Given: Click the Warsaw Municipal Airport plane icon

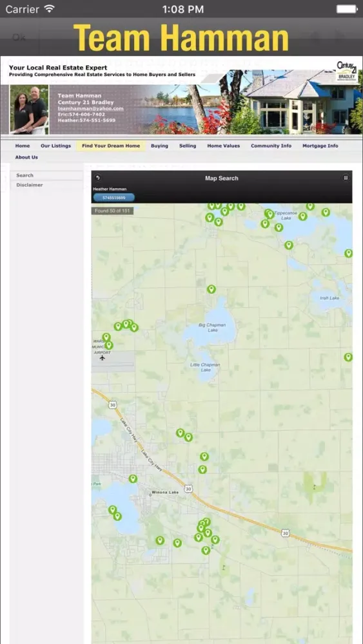Looking at the screenshot, I should [x=103, y=357].
